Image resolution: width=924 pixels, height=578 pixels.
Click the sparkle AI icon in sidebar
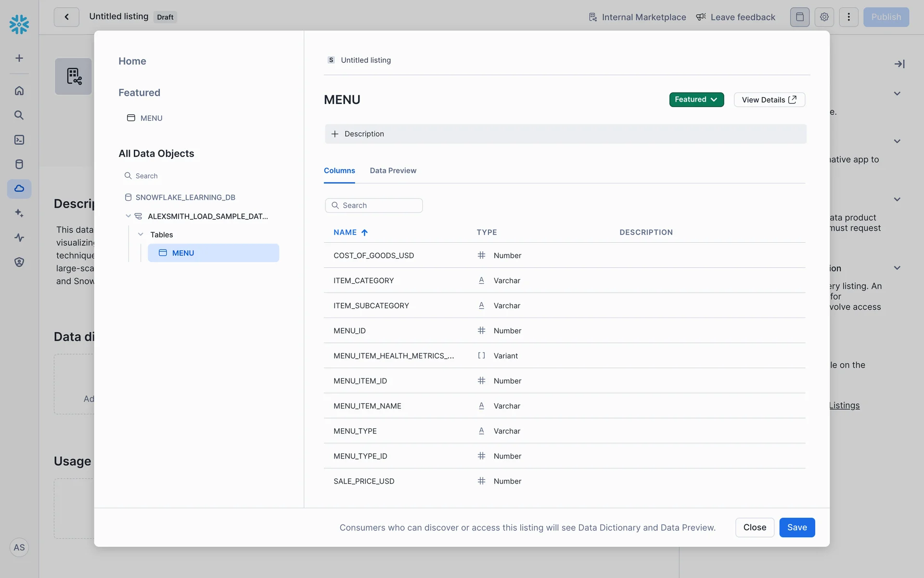click(19, 213)
